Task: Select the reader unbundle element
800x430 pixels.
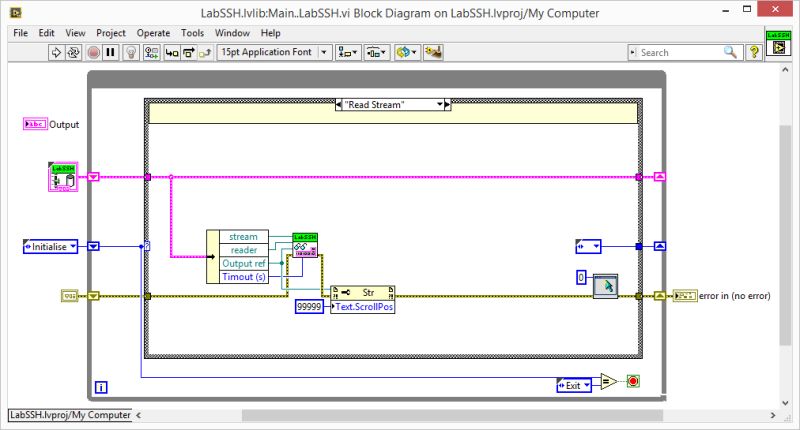Action: pos(243,250)
